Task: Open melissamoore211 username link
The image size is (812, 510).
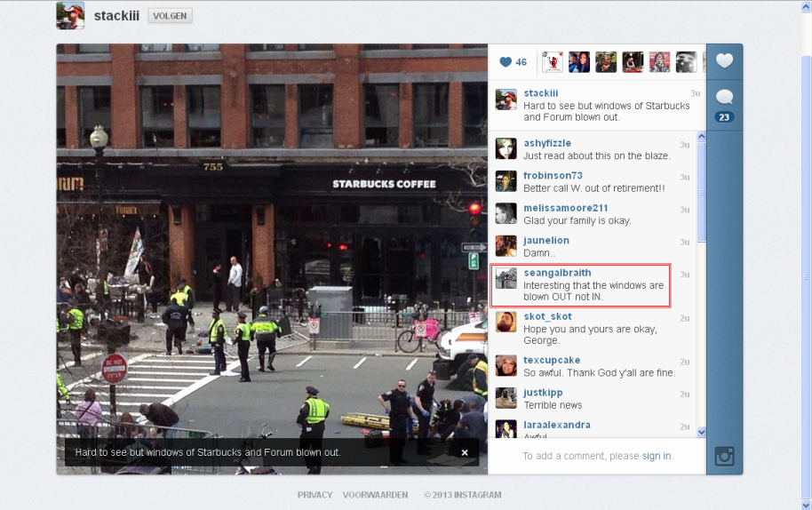Action: point(566,208)
